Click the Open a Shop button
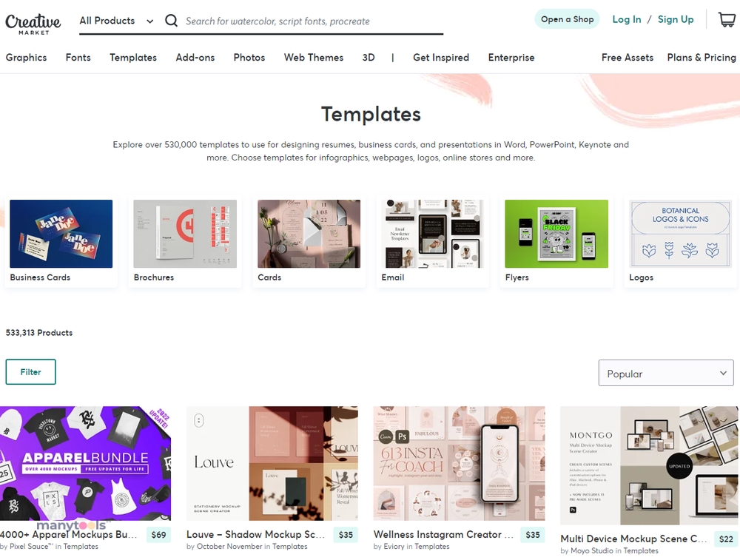This screenshot has height=560, width=740. point(567,19)
